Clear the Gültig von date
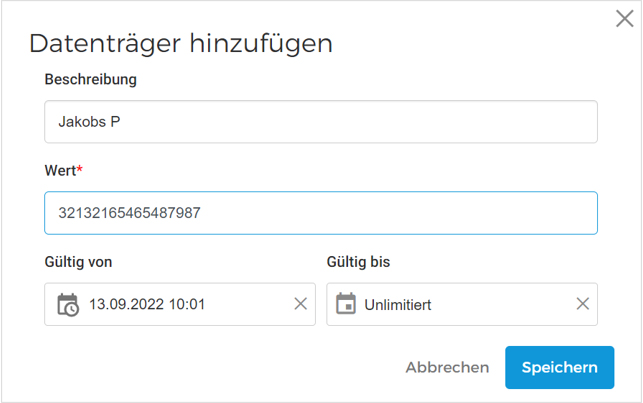Image resolution: width=643 pixels, height=403 pixels. (301, 304)
